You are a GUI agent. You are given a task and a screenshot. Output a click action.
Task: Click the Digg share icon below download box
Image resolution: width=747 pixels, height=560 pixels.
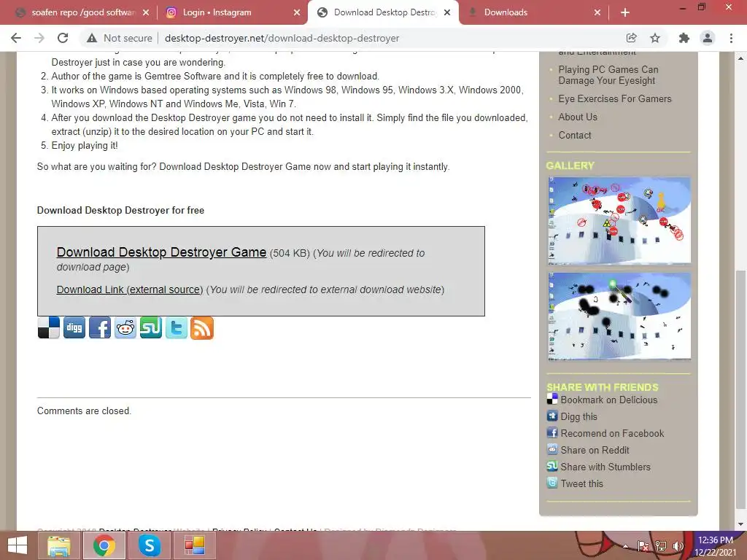(74, 327)
